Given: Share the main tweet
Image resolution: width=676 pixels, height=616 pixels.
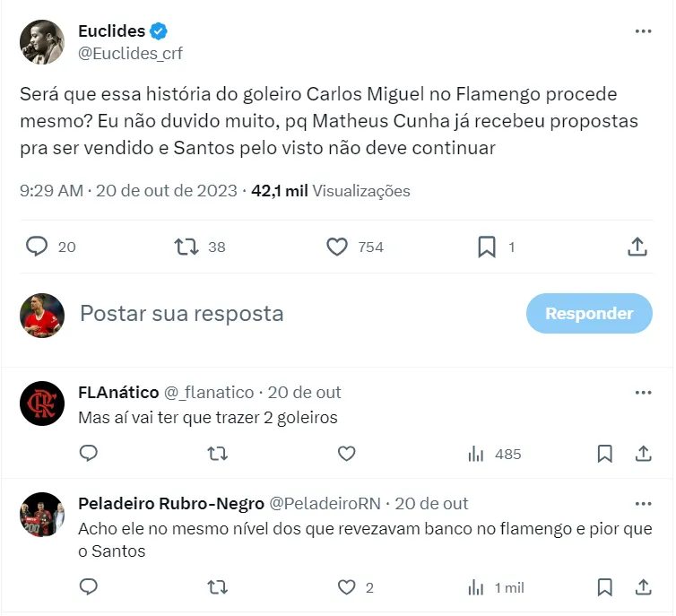Looking at the screenshot, I should pyautogui.click(x=637, y=247).
